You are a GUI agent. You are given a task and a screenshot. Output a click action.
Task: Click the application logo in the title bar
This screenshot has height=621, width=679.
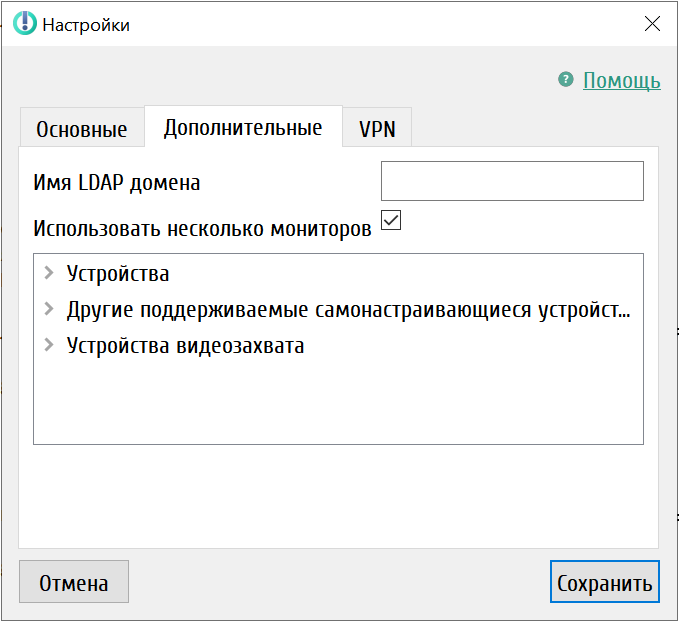pos(24,24)
